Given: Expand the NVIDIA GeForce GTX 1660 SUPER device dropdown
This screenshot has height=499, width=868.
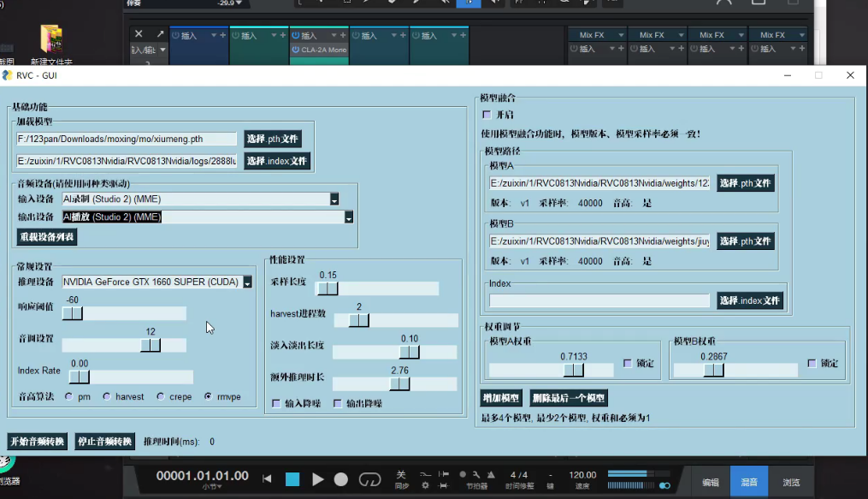Looking at the screenshot, I should pyautogui.click(x=248, y=282).
